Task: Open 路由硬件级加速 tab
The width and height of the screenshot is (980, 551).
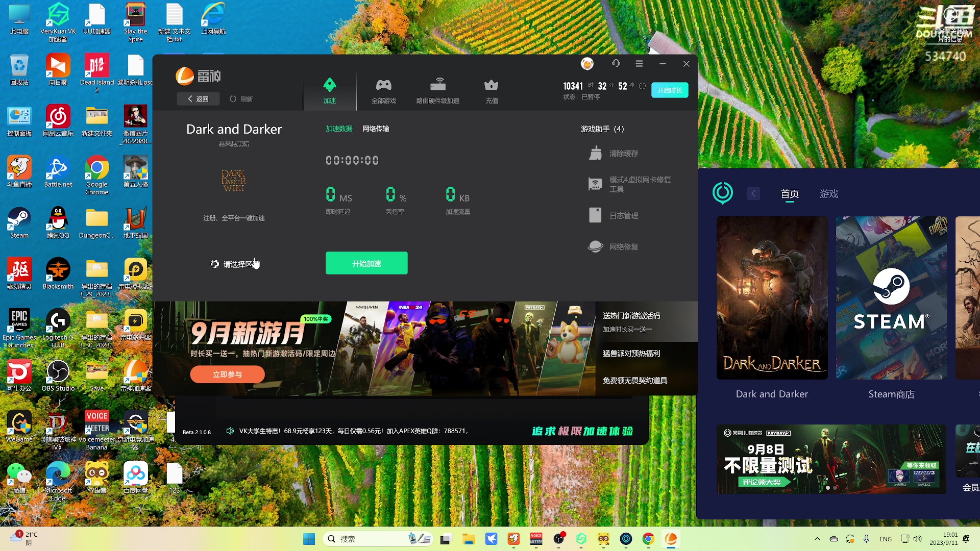Action: point(437,90)
